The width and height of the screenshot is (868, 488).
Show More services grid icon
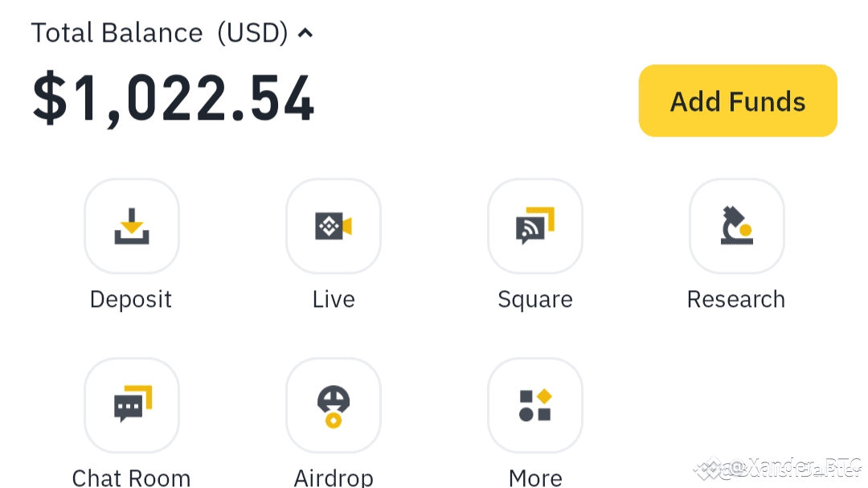click(x=534, y=405)
